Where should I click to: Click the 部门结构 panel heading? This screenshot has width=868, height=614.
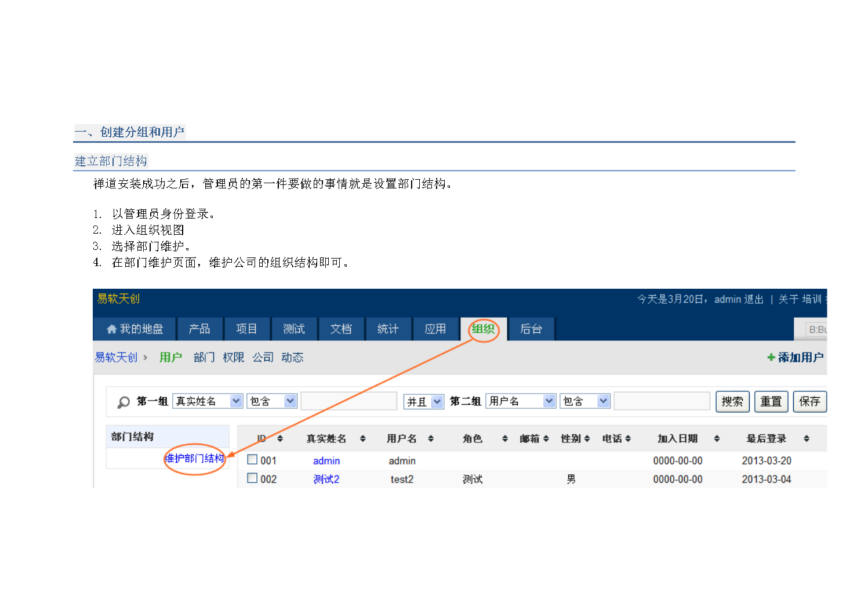[x=132, y=437]
